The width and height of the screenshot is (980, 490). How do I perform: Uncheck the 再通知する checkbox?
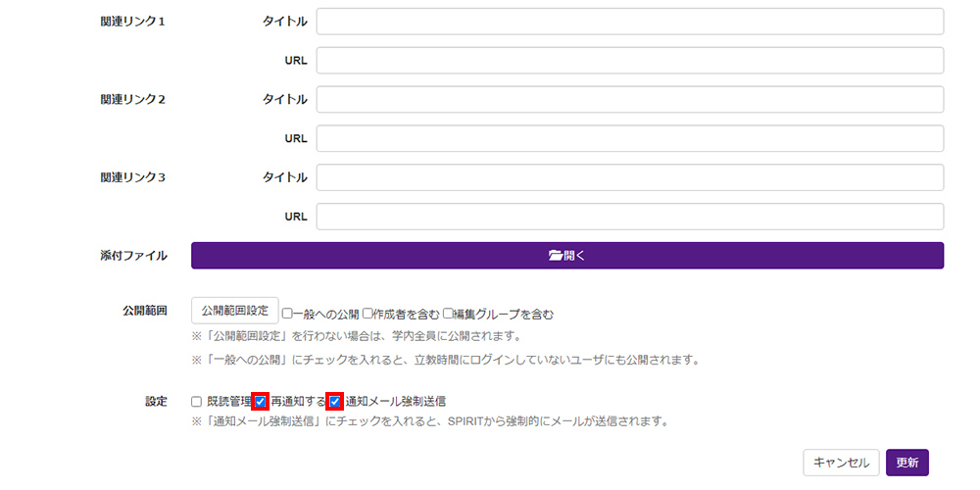261,402
